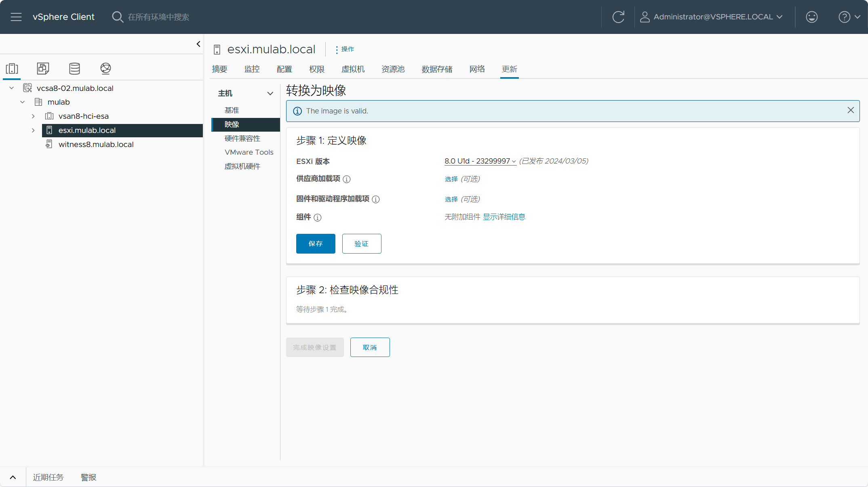Expand the vsan8-hci-esa cluster node

point(33,116)
